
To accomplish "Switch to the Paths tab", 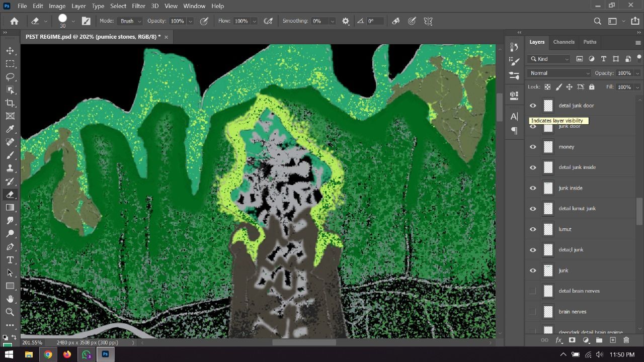I will coord(590,42).
